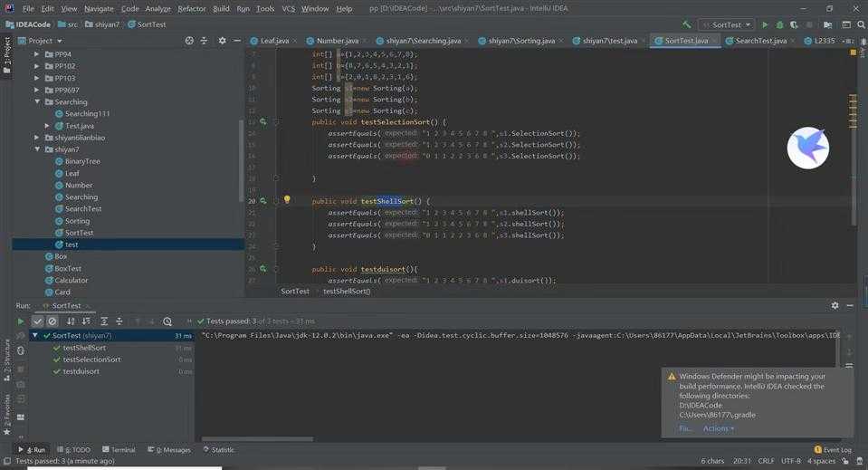868x470 pixels.
Task: Click UTF-8 encoding in status bar
Action: (x=790, y=461)
